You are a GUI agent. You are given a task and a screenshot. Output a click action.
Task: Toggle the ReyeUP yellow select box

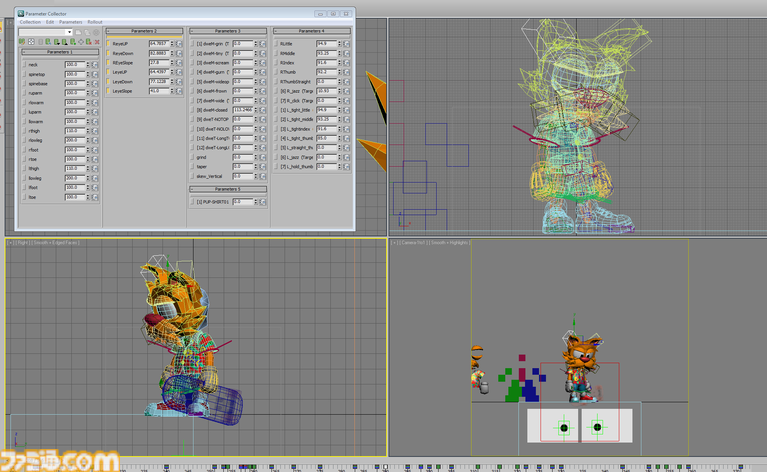click(x=108, y=44)
